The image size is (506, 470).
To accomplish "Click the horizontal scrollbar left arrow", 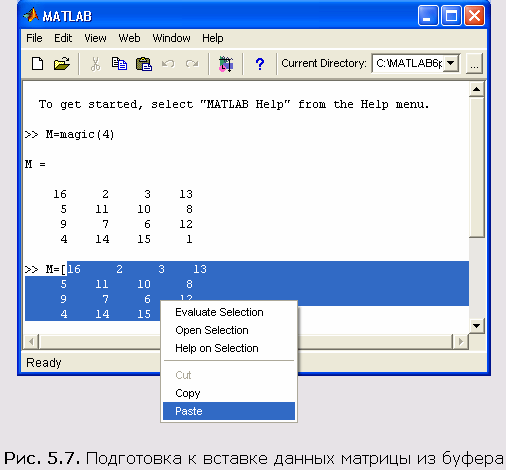I will pyautogui.click(x=31, y=342).
